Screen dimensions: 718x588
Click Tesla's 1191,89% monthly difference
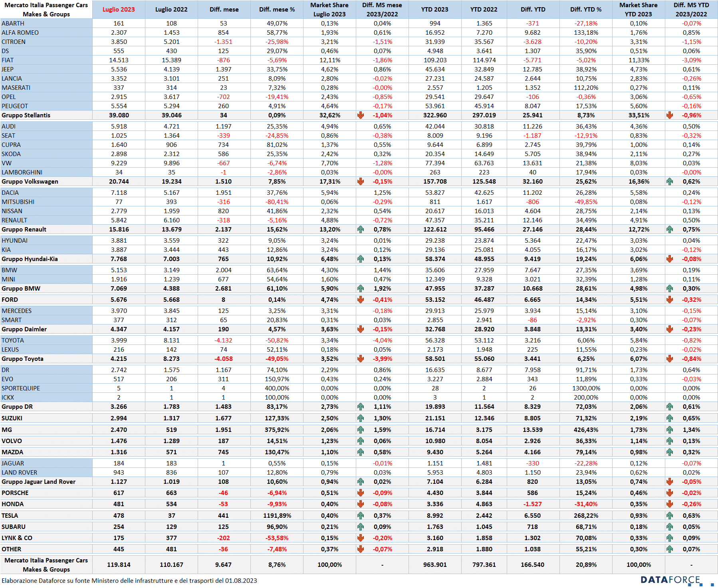277,516
